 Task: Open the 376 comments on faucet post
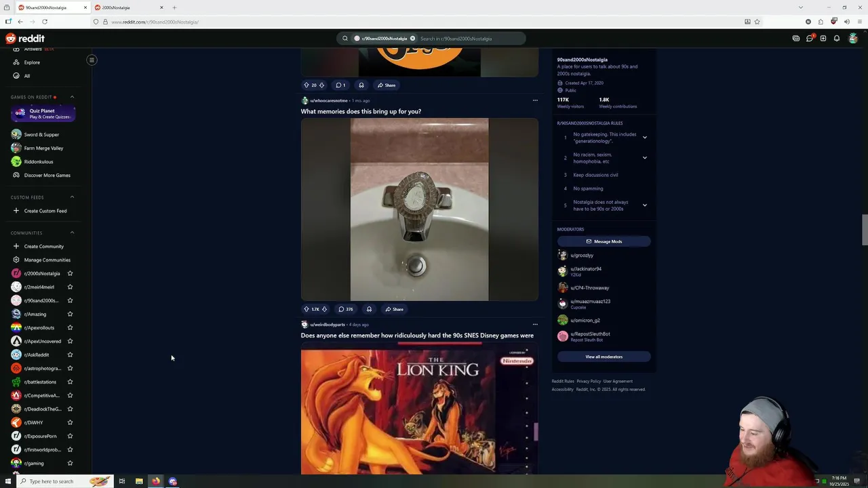[346, 309]
